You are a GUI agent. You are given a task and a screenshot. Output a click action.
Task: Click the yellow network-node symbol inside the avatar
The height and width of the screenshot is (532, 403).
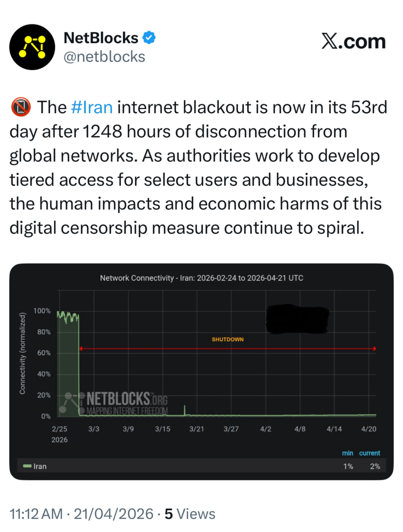pyautogui.click(x=32, y=47)
